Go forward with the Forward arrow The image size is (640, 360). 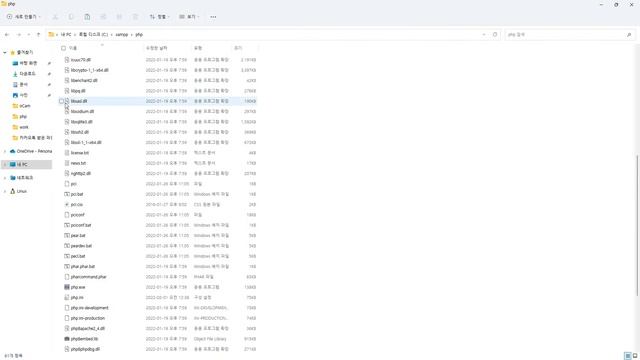[18, 35]
